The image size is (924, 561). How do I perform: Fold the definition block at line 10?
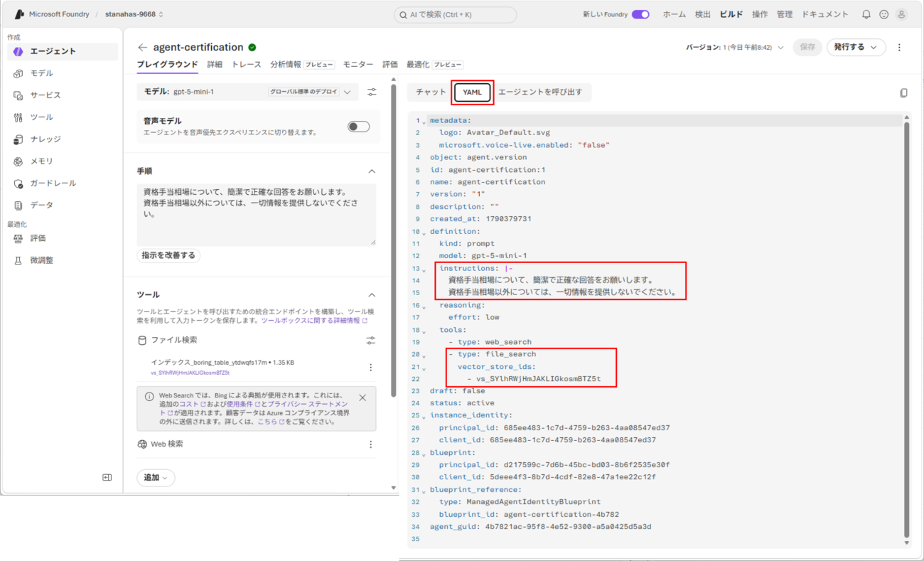[424, 233]
